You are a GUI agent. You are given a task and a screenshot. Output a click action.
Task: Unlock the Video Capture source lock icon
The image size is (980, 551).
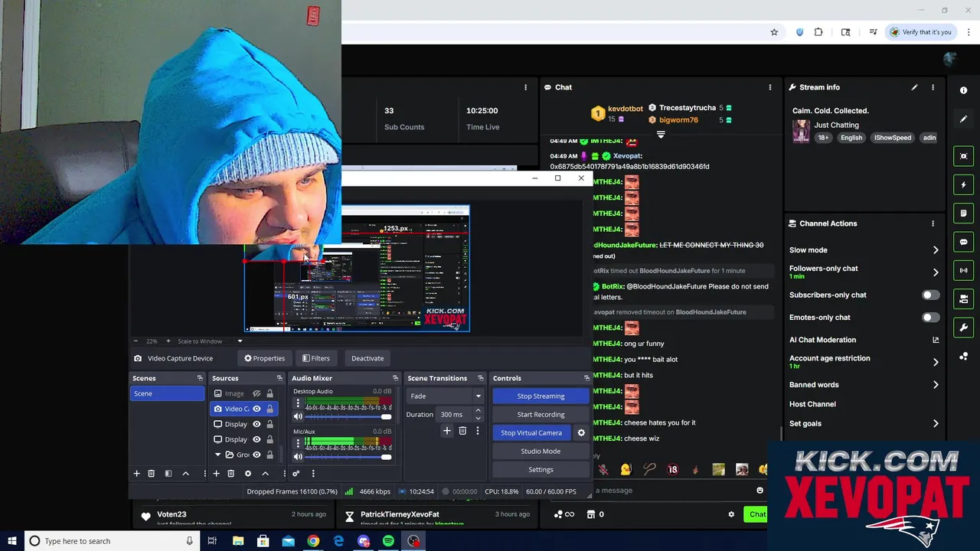(269, 409)
